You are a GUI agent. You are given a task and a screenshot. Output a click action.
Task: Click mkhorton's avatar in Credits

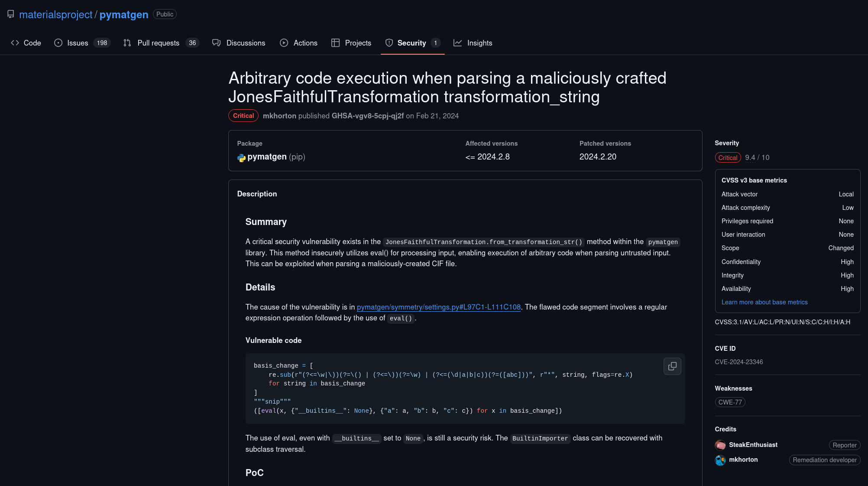(x=720, y=460)
